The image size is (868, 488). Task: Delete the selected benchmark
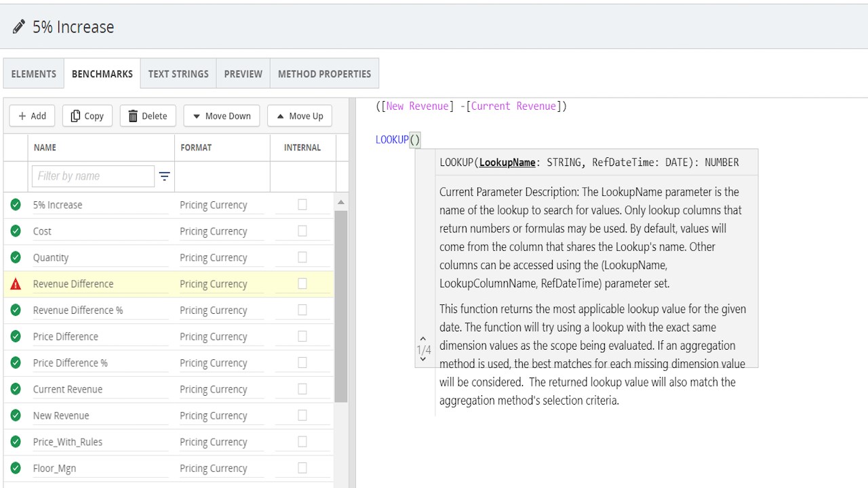pos(148,116)
